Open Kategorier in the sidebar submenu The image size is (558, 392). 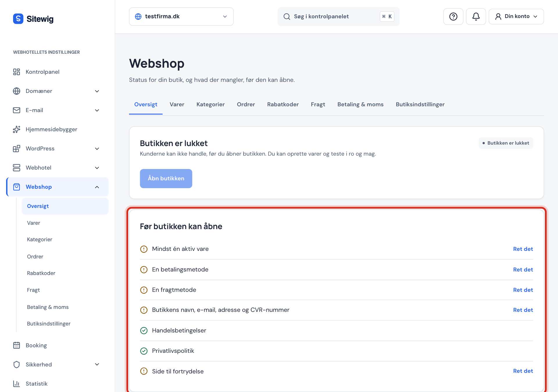point(40,240)
